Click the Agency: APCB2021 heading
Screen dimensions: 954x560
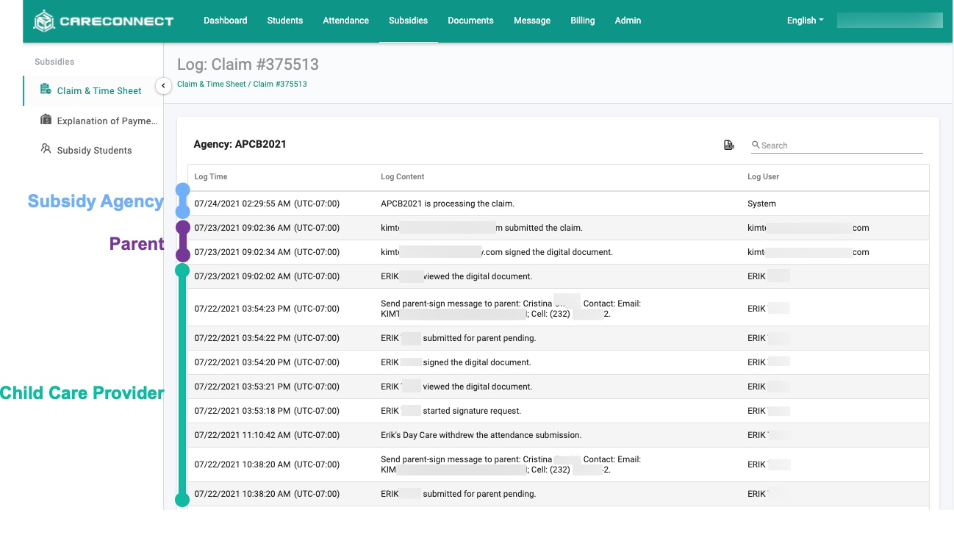[x=240, y=144]
